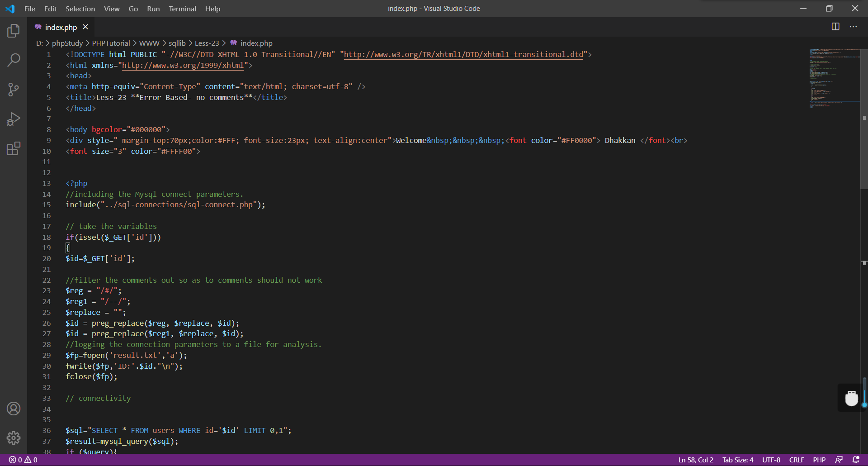This screenshot has width=868, height=466.
Task: Open the Selection menu
Action: click(x=80, y=9)
